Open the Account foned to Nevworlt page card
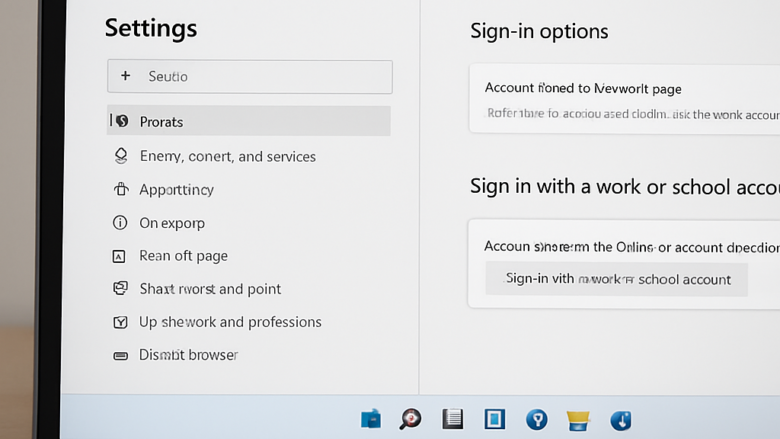This screenshot has width=780, height=439. point(624,98)
